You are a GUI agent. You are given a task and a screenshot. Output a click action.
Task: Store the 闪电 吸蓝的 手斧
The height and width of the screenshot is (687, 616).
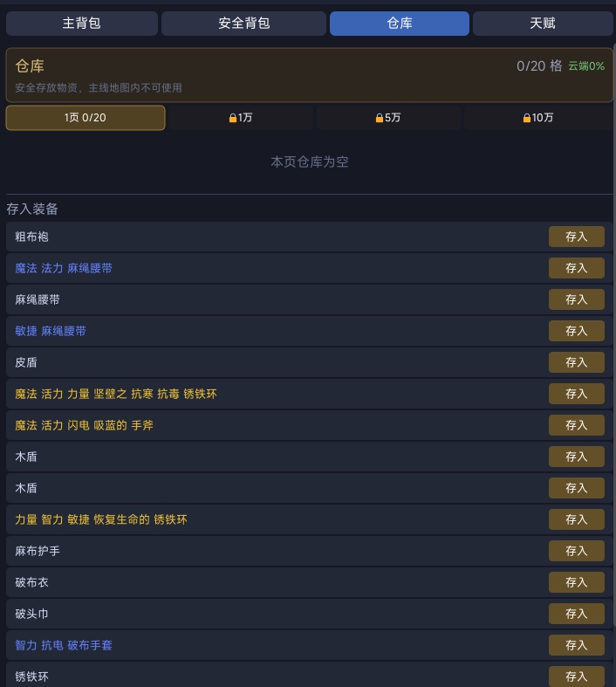[576, 425]
